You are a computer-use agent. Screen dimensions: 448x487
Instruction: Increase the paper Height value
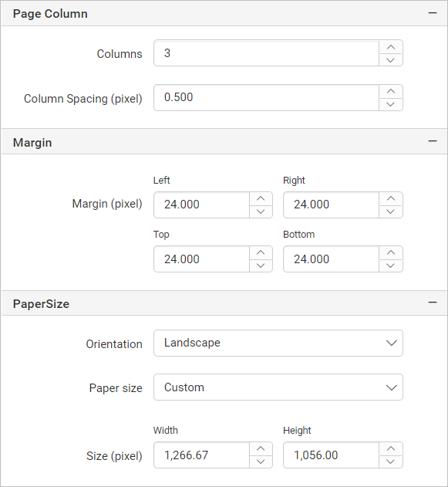click(x=391, y=449)
